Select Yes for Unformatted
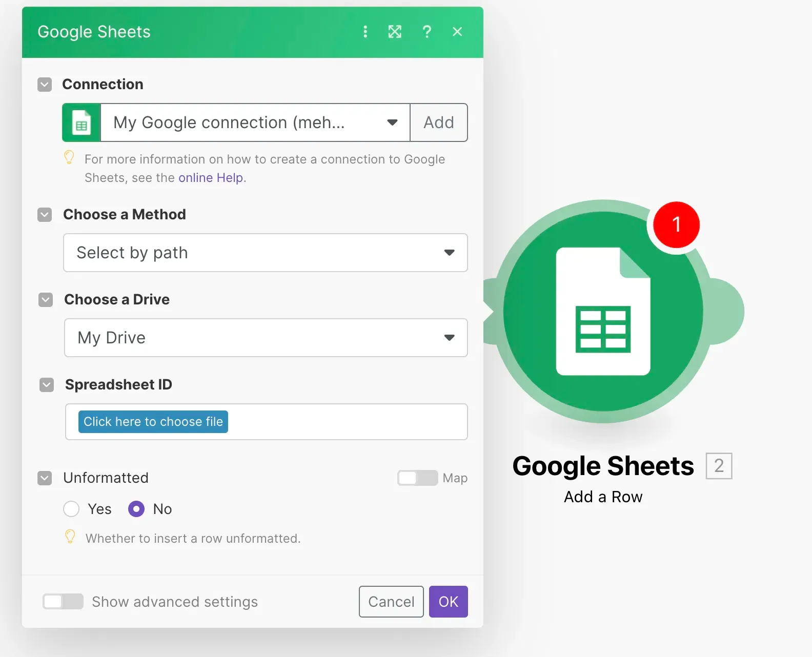Image resolution: width=812 pixels, height=657 pixels. point(71,509)
